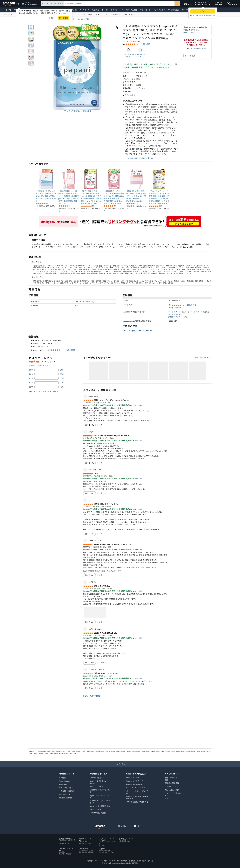This screenshot has height=868, width=240.
Task: Expand 評価はどのように計算されますか
Action: tap(43, 391)
